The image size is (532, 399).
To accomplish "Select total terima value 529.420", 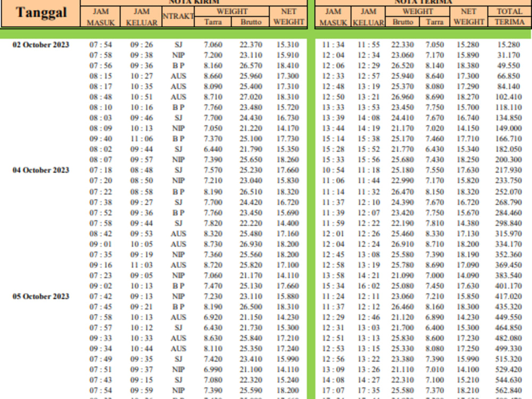I will point(509,370).
